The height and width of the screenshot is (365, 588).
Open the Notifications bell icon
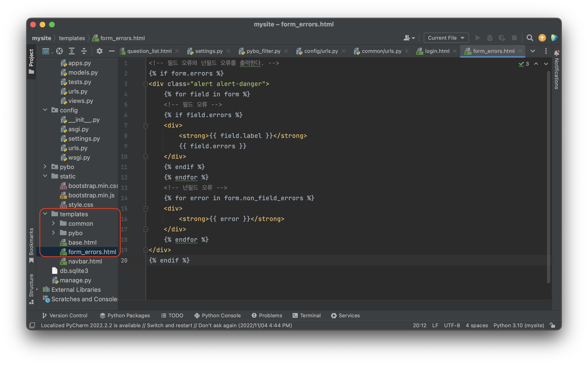[x=556, y=53]
